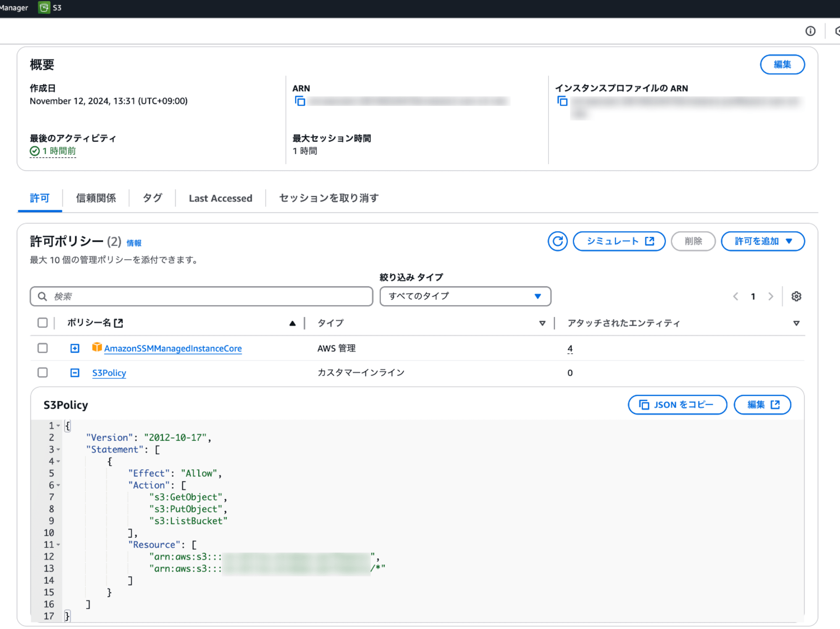Click the "s3:ListBucket" line in JSON

click(x=188, y=521)
